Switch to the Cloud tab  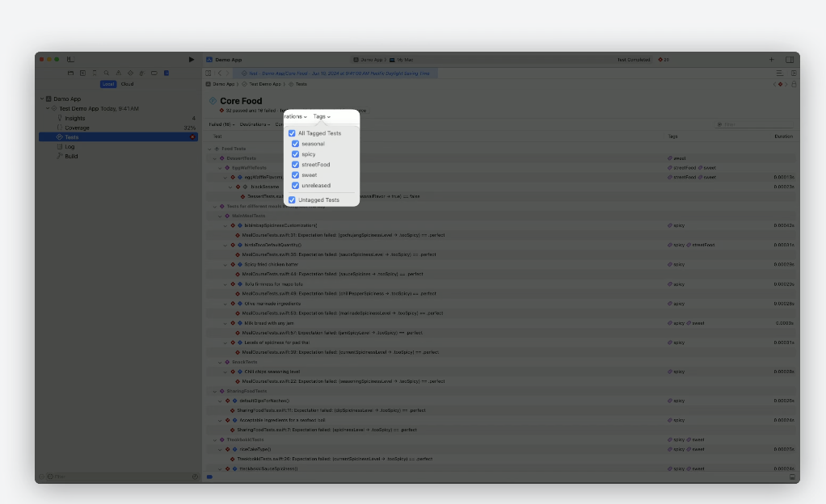point(127,84)
